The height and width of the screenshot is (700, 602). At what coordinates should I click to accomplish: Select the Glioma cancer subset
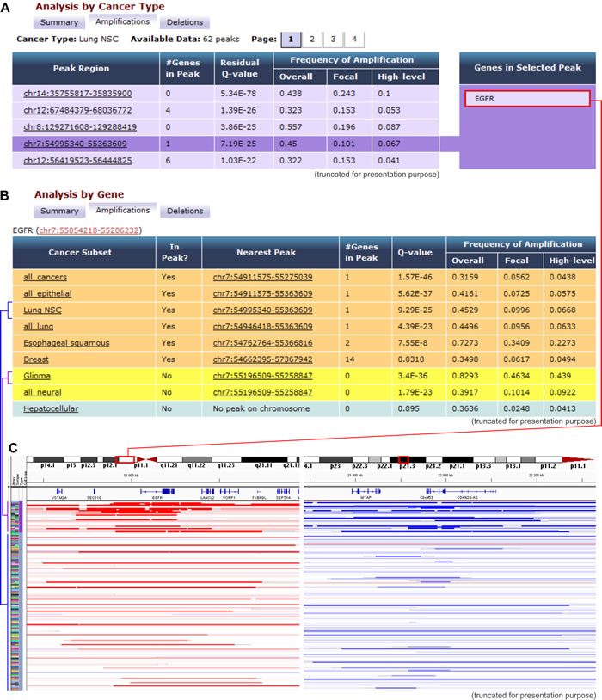[35, 376]
